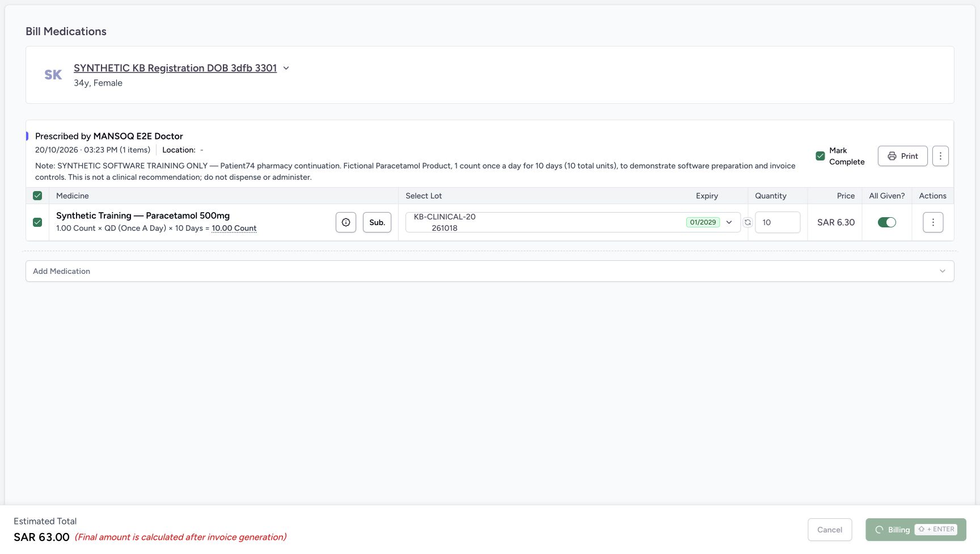Click the SAR 63.00 estimated total

pyautogui.click(x=42, y=537)
